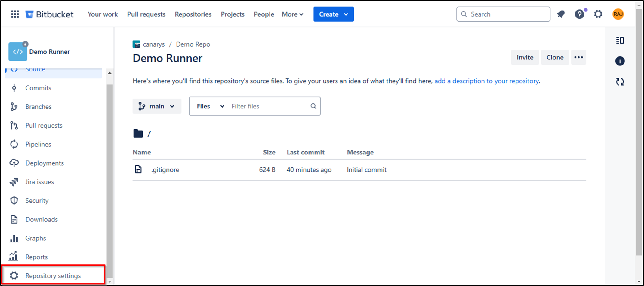
Task: Toggle the right sidebar panel view
Action: 620,40
